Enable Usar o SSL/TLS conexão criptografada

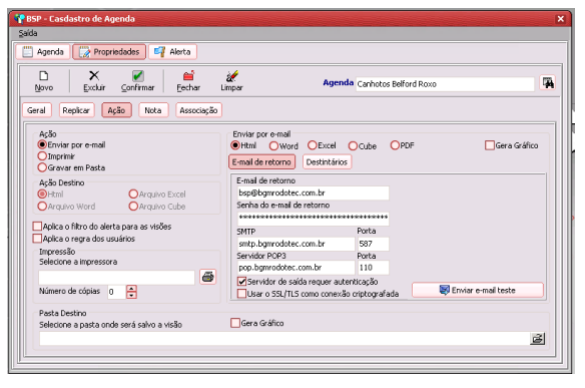pyautogui.click(x=242, y=294)
